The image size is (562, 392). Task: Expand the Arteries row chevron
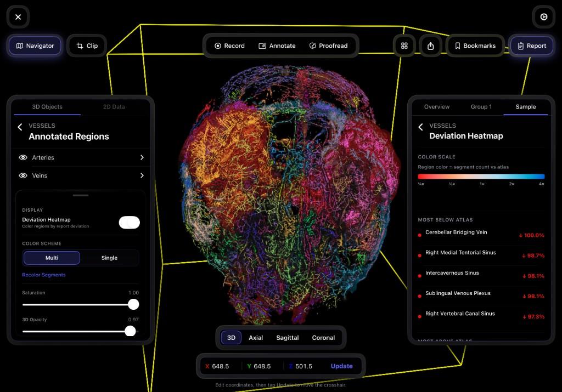tap(142, 157)
